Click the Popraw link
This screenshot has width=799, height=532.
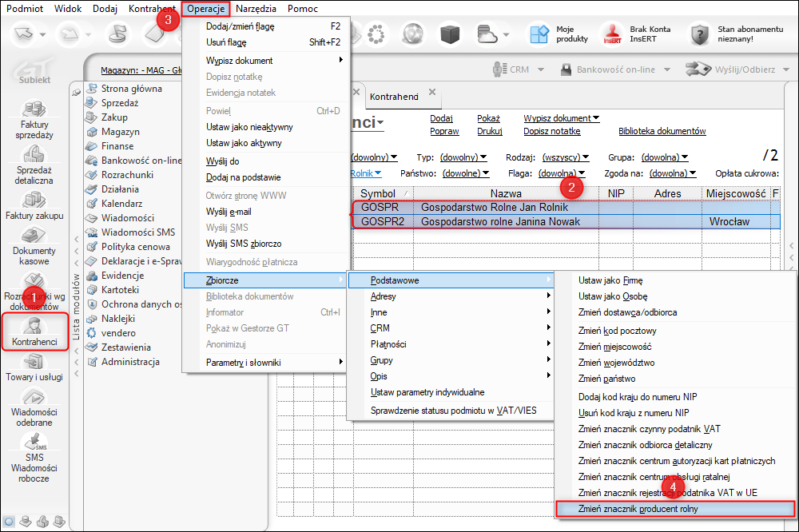(x=444, y=132)
